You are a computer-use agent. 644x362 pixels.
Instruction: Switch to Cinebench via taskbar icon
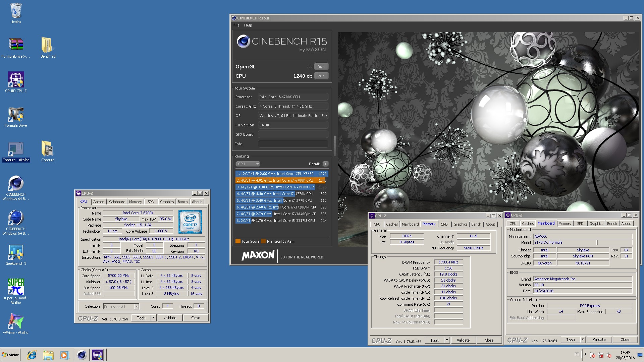82,355
